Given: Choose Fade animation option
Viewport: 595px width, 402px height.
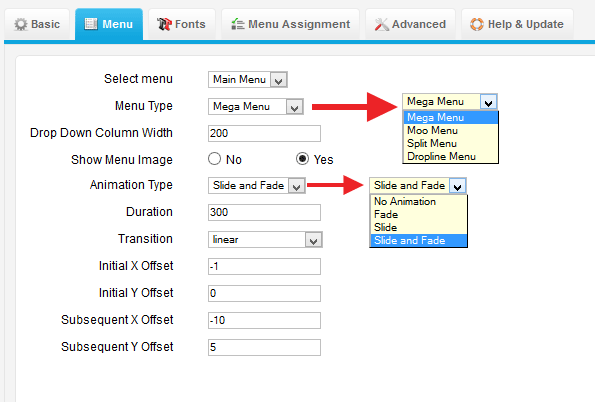Looking at the screenshot, I should click(x=419, y=214).
